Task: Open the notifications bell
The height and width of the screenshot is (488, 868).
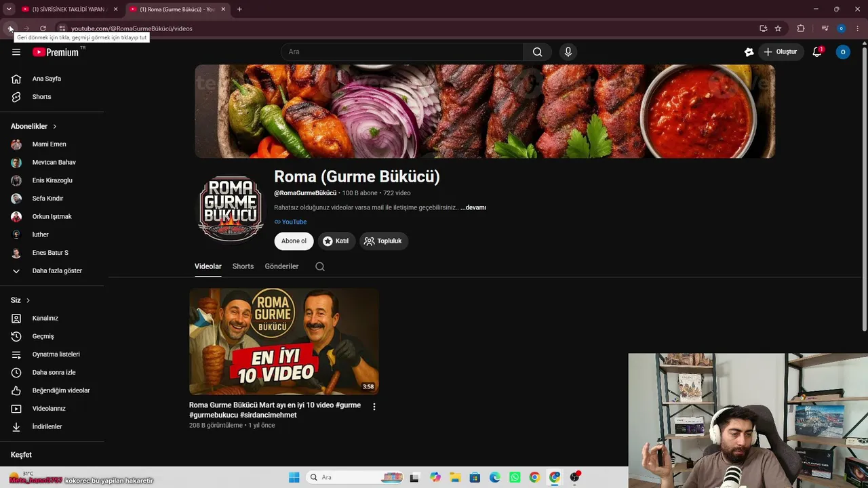Action: tap(817, 52)
